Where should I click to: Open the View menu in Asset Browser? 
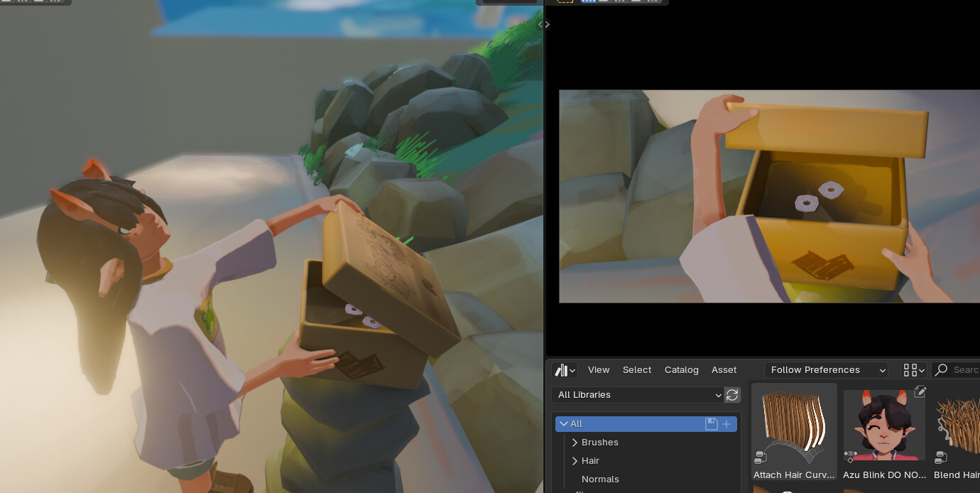pyautogui.click(x=599, y=370)
